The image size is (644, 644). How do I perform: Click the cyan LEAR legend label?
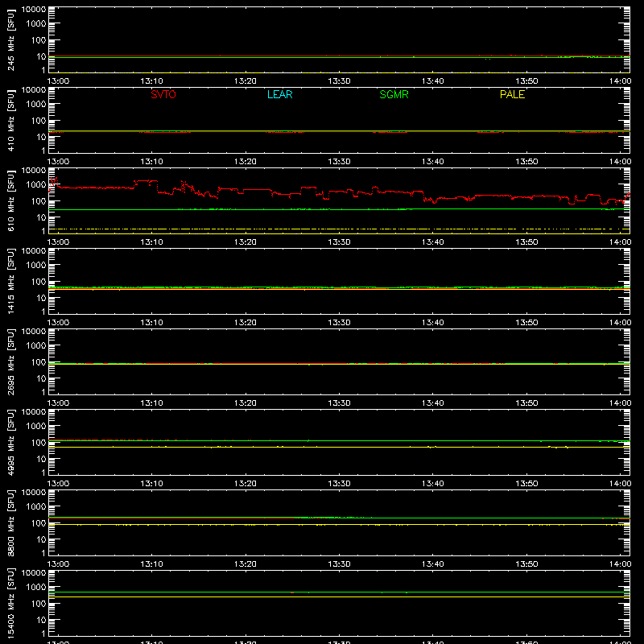279,94
